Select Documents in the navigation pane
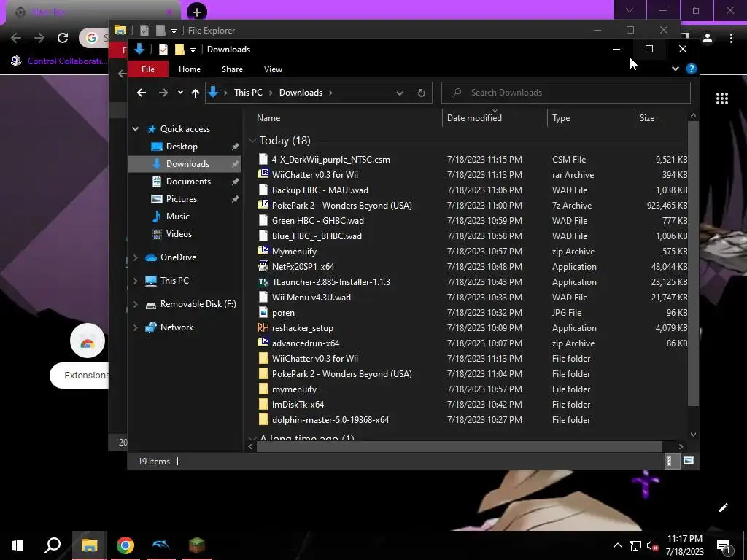The height and width of the screenshot is (560, 747). click(188, 182)
